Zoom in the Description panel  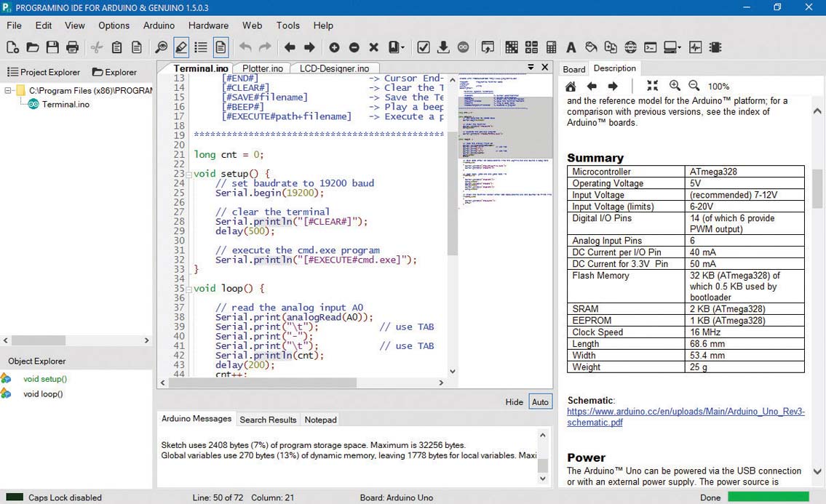pos(675,86)
